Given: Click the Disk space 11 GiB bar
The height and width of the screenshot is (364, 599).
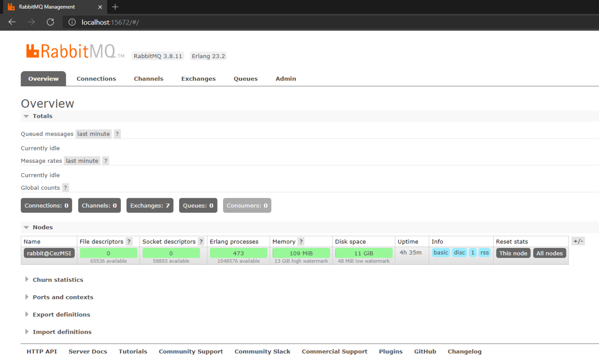Looking at the screenshot, I should 364,253.
